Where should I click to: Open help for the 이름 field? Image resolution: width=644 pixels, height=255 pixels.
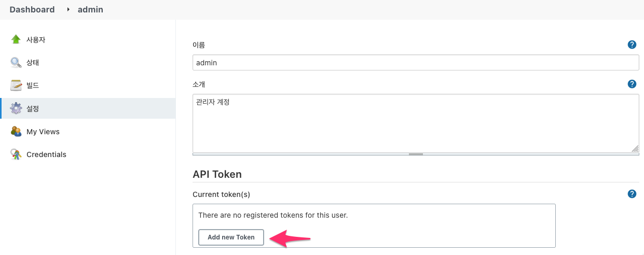coord(632,45)
